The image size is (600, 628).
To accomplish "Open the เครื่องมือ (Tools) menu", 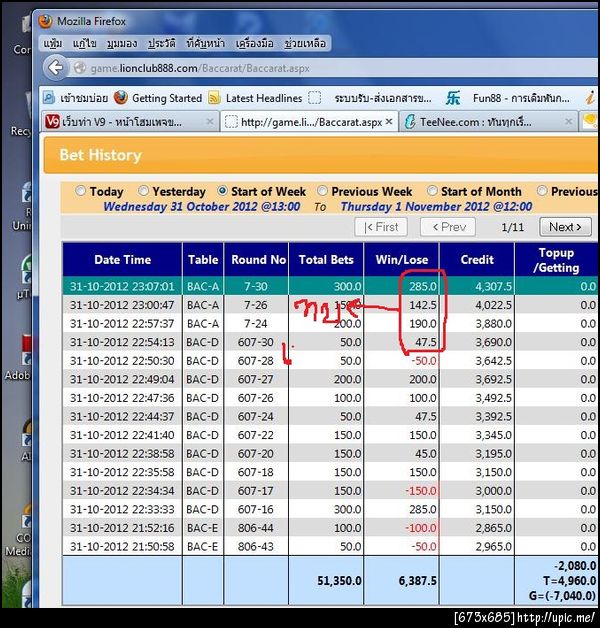I will pyautogui.click(x=254, y=43).
